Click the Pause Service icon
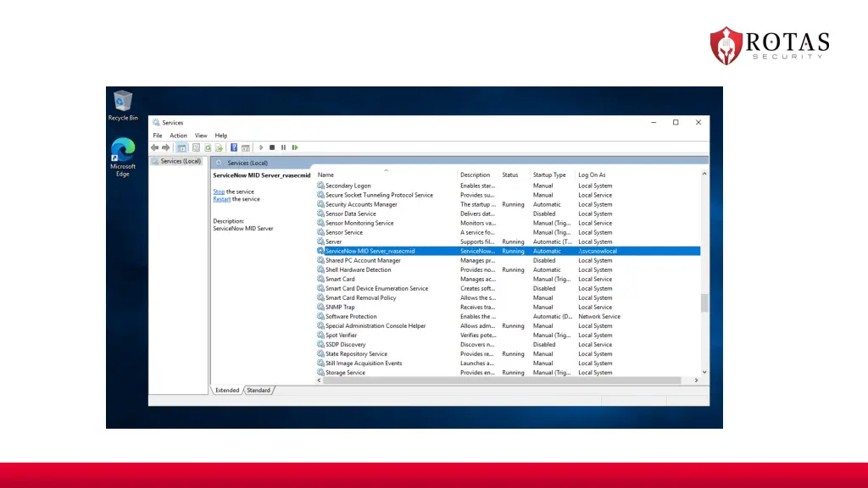The width and height of the screenshot is (868, 488). (283, 147)
